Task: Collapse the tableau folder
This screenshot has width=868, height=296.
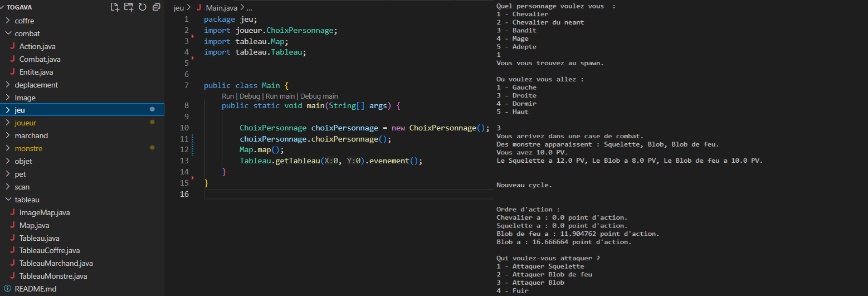Action: (8, 200)
